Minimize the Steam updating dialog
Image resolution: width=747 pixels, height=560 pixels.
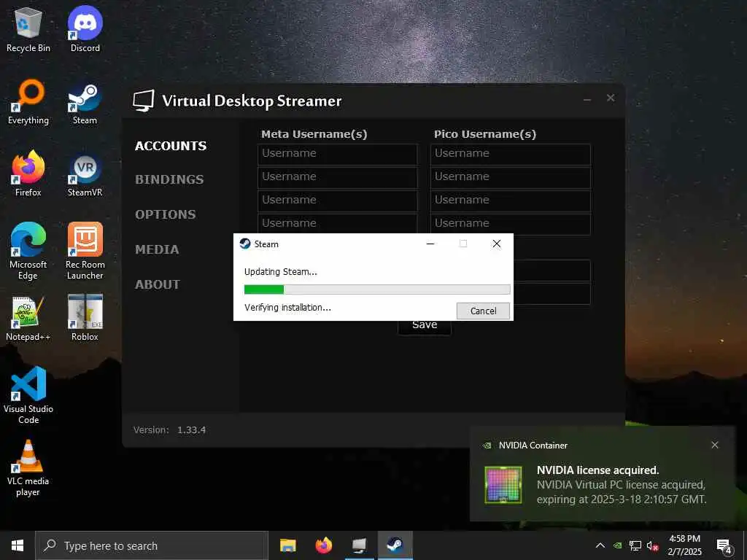pyautogui.click(x=430, y=244)
